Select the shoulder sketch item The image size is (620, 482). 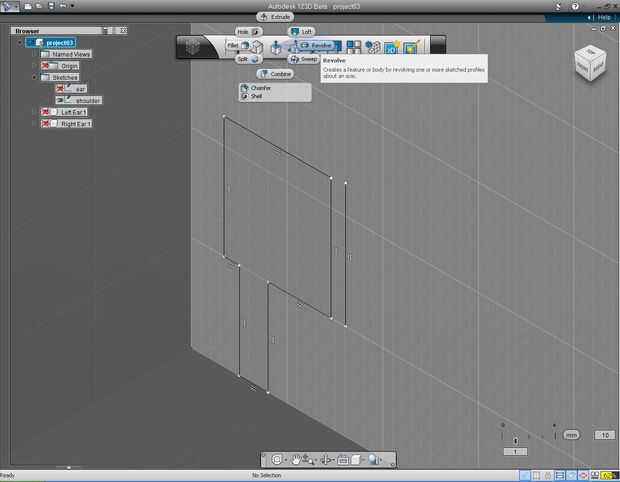coord(88,100)
